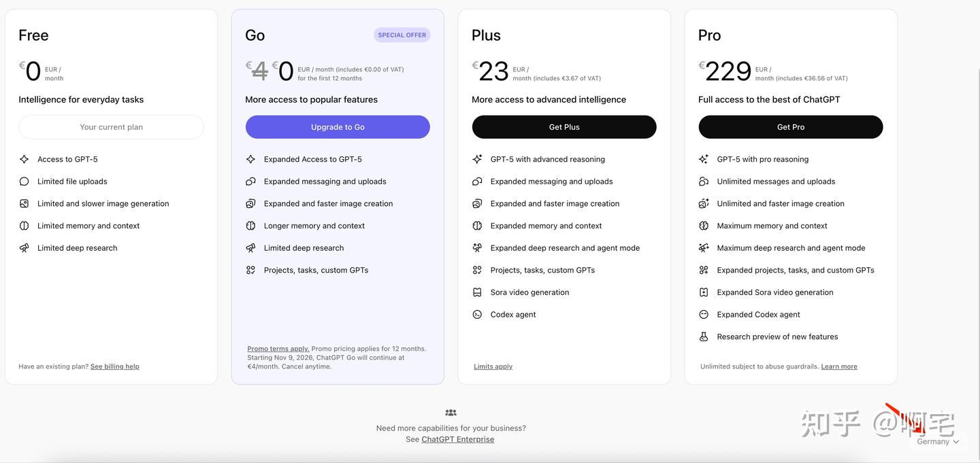Click Limited file uploads chat icon in Free

(x=24, y=182)
